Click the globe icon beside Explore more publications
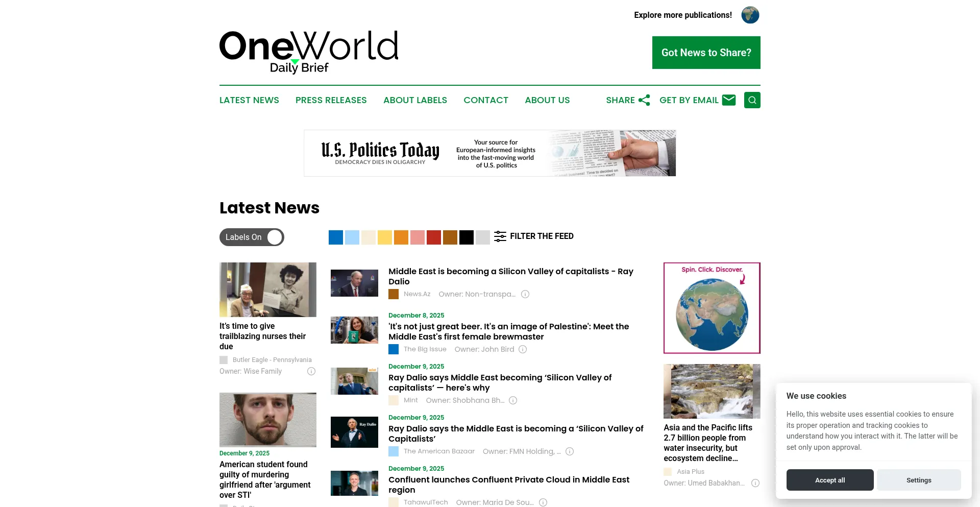980x507 pixels. tap(750, 15)
